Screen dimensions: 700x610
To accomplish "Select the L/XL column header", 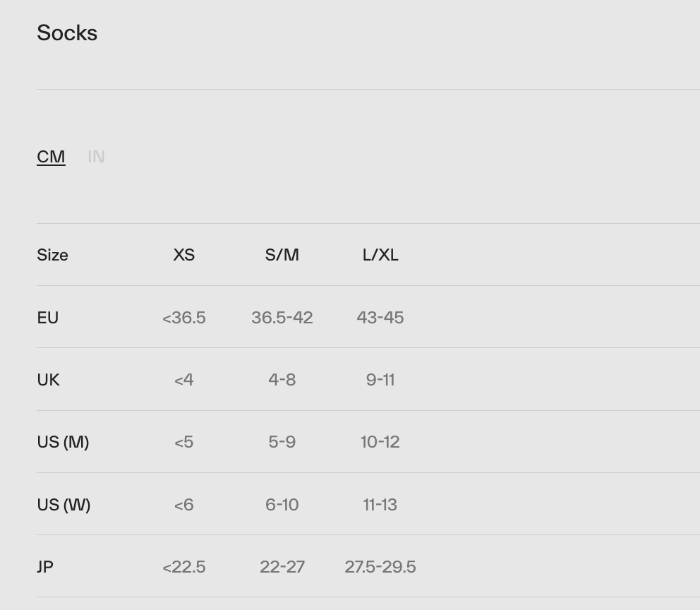I will tap(380, 255).
